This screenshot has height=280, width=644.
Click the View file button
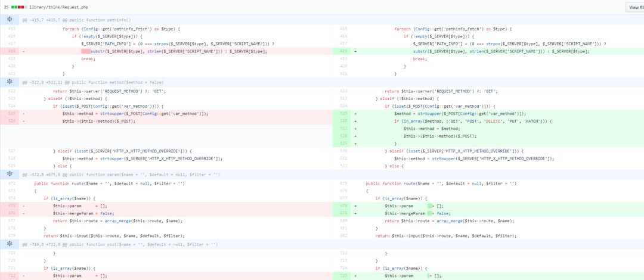click(x=634, y=7)
